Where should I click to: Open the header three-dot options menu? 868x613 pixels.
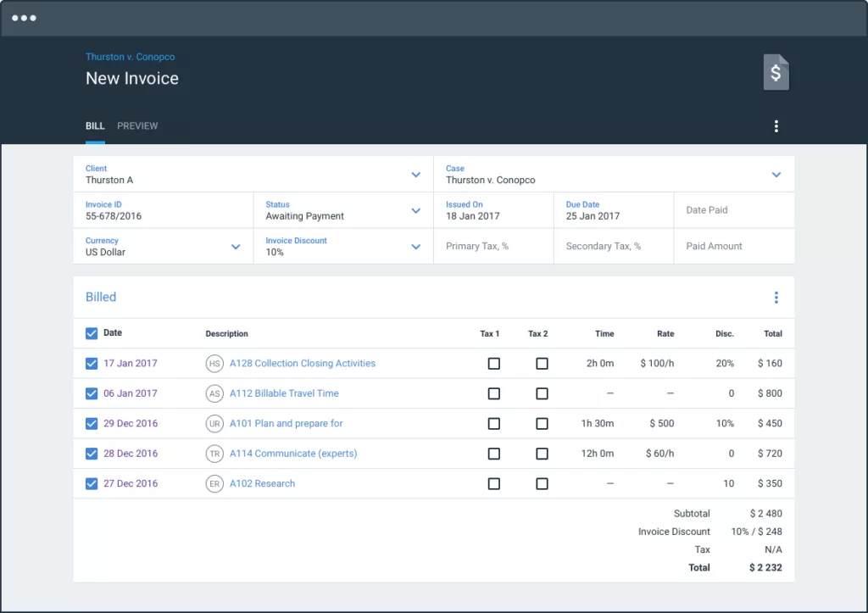(x=776, y=126)
